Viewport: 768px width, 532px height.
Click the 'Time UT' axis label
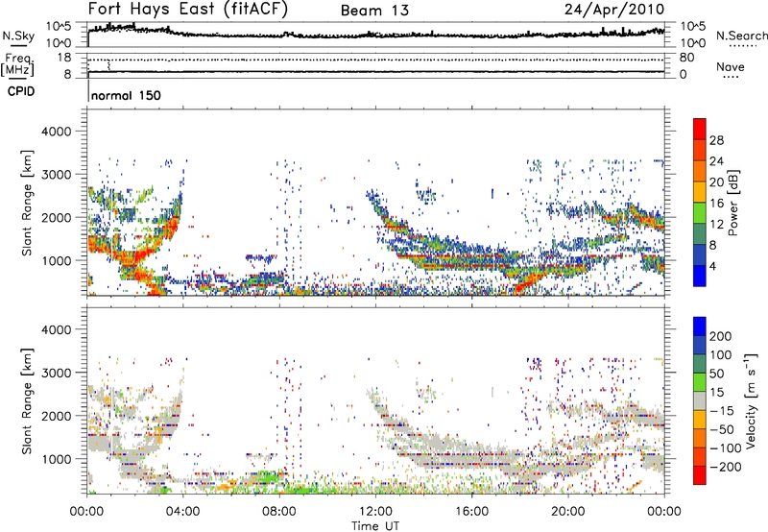375,526
